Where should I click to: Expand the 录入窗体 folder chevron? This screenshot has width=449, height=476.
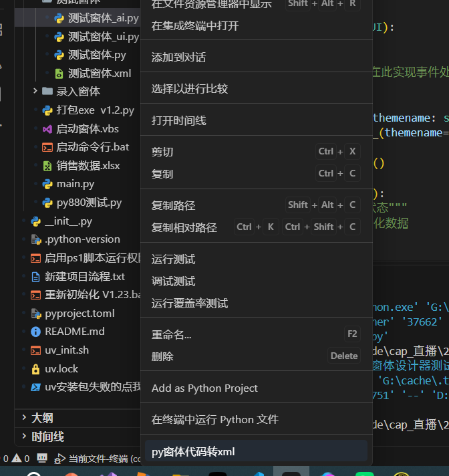click(x=35, y=91)
